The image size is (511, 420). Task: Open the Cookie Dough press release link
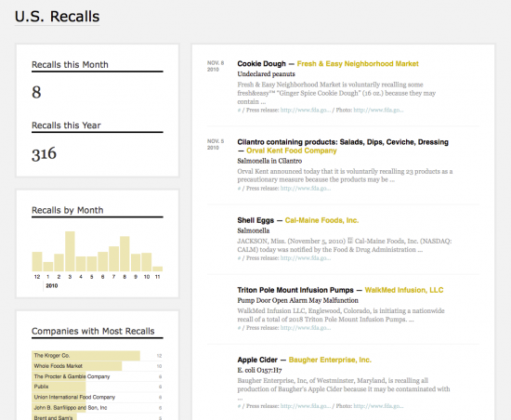click(306, 111)
